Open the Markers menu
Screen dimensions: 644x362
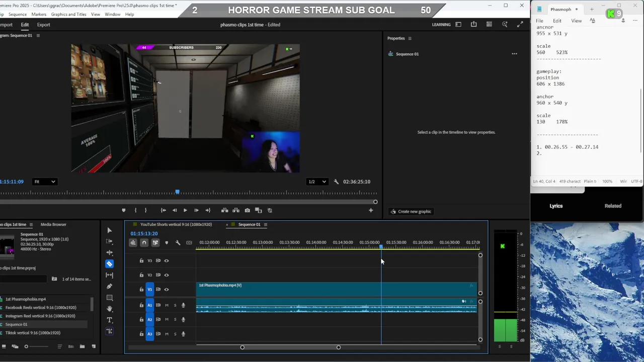coord(39,14)
